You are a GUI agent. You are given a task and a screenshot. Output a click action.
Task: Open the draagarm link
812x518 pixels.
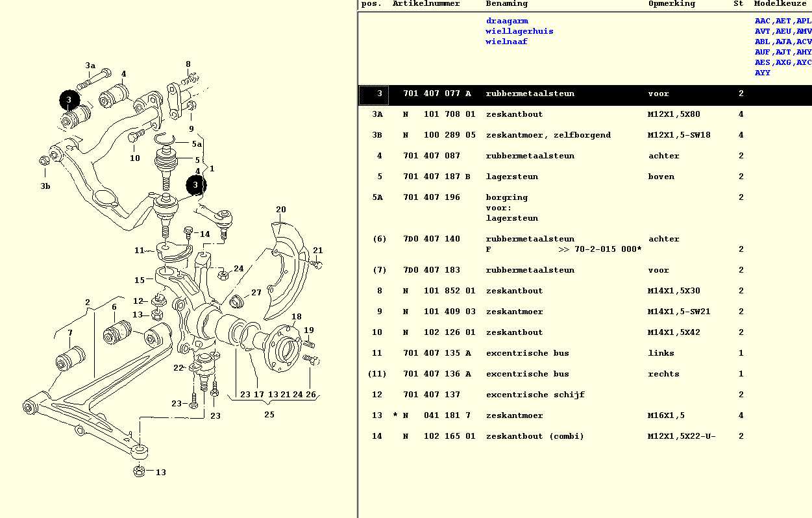[506, 21]
